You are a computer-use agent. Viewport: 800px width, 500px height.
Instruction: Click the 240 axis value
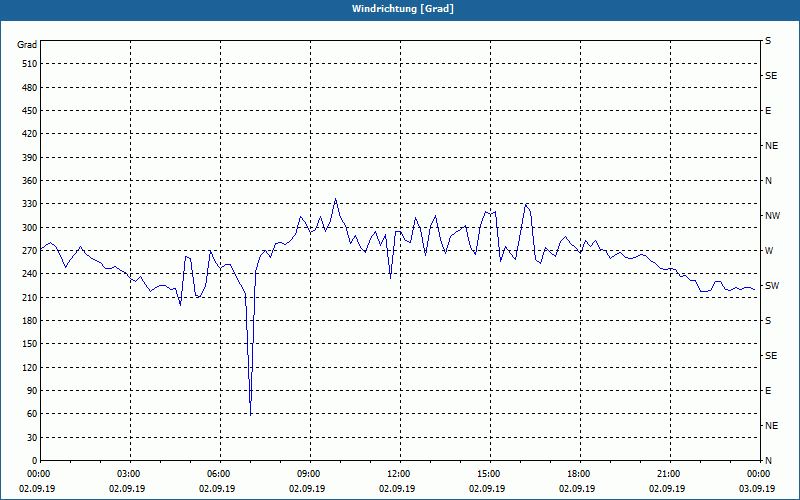coord(30,274)
